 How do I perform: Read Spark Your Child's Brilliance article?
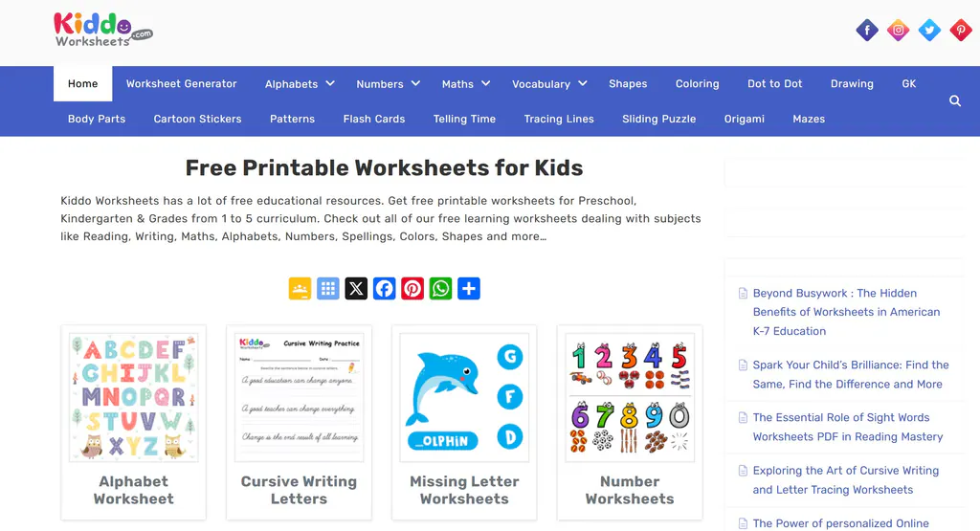click(851, 374)
